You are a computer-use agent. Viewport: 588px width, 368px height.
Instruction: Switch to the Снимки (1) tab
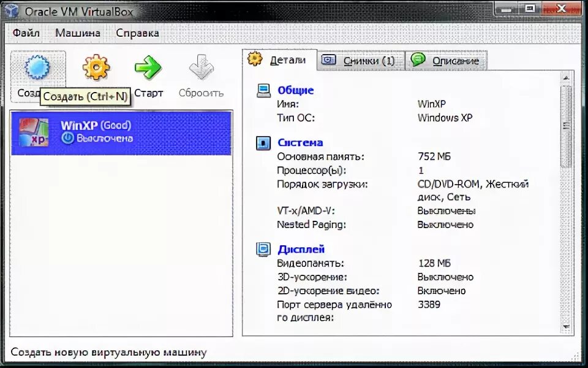(361, 61)
